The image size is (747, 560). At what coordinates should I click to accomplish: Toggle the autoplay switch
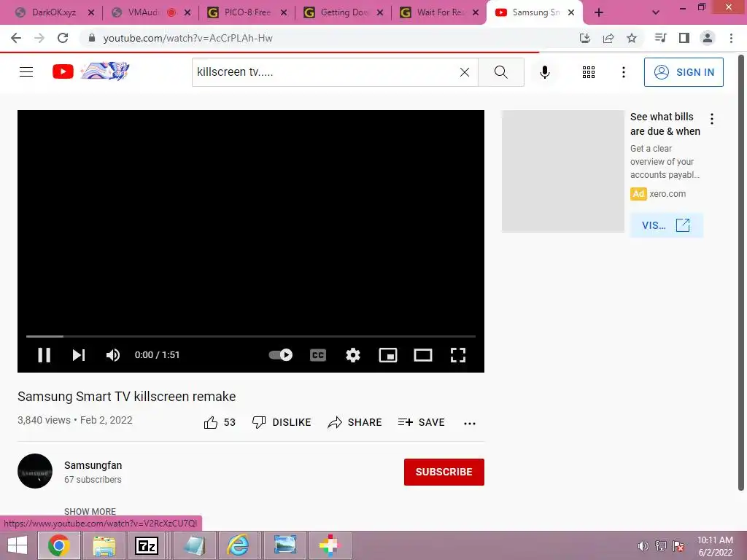[x=281, y=355]
